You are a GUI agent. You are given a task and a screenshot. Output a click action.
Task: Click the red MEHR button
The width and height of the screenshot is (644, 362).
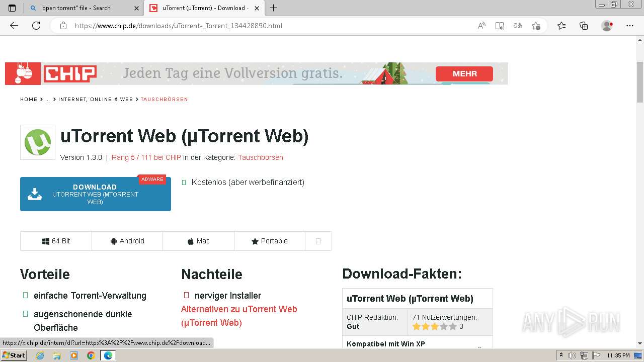point(464,74)
